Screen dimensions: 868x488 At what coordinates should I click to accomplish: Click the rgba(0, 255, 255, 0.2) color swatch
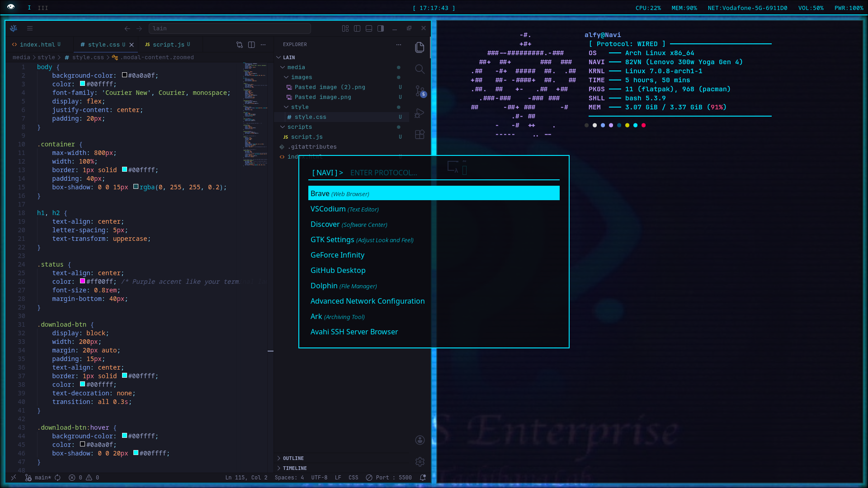click(x=136, y=187)
